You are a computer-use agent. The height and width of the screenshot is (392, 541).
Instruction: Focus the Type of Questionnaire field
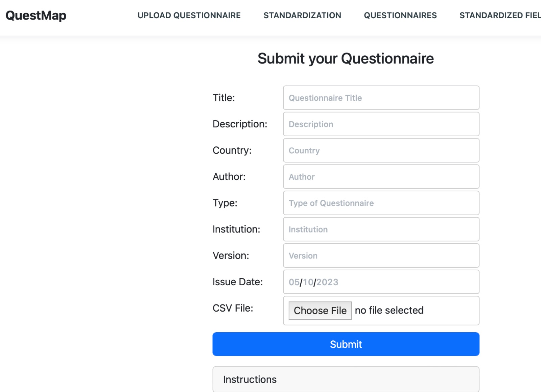(x=381, y=203)
